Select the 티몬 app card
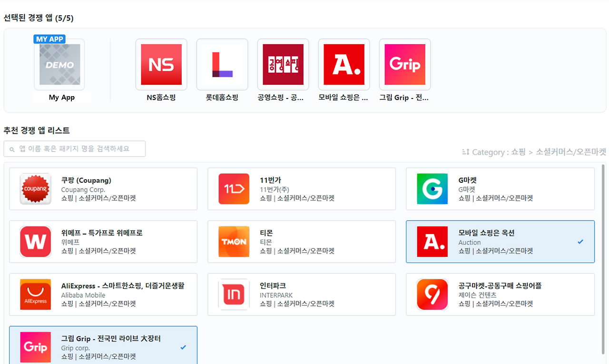The height and width of the screenshot is (364, 609). [x=302, y=242]
